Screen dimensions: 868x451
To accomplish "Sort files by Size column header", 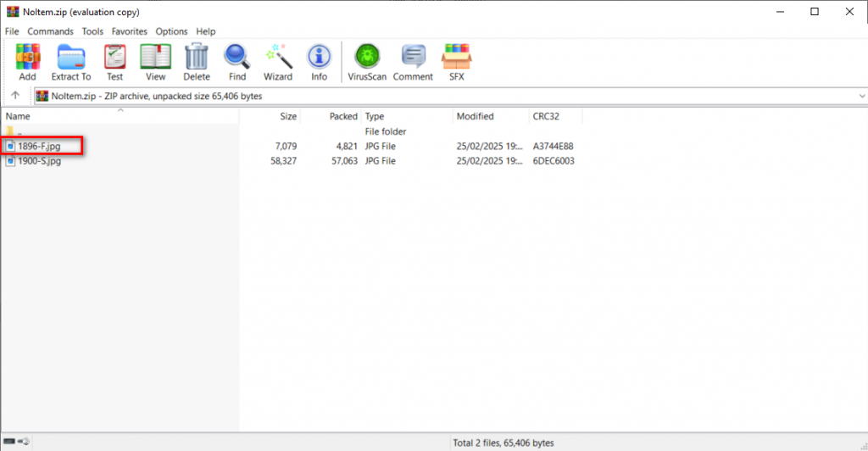I will [288, 116].
